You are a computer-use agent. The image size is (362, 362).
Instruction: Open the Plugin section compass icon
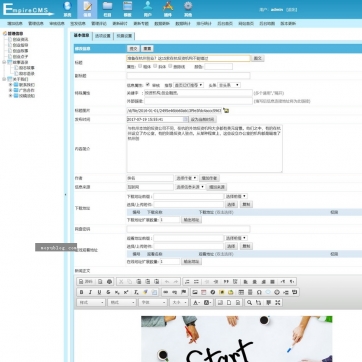pyautogui.click(x=168, y=6)
